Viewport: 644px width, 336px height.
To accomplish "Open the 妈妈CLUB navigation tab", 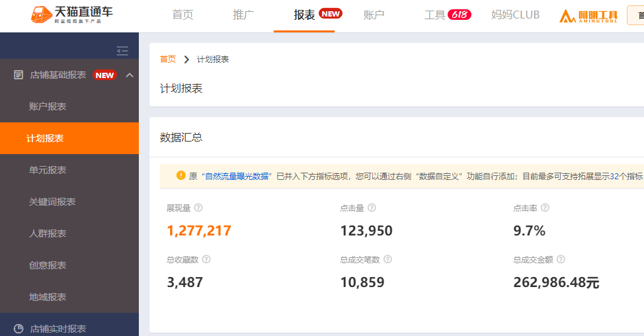I will click(516, 15).
